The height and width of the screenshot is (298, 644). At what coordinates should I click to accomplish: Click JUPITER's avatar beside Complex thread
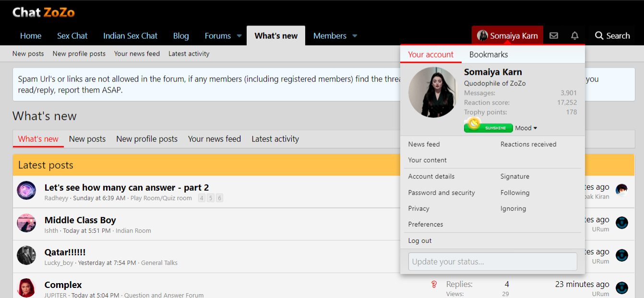[26, 287]
